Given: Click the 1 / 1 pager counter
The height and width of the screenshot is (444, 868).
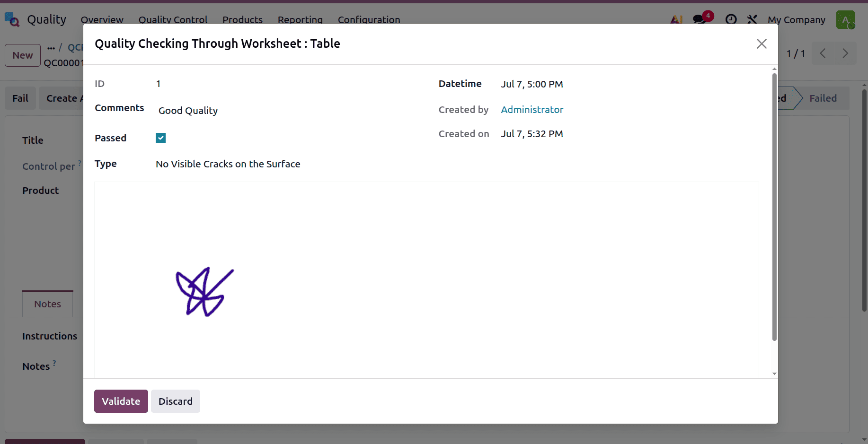Looking at the screenshot, I should 796,53.
